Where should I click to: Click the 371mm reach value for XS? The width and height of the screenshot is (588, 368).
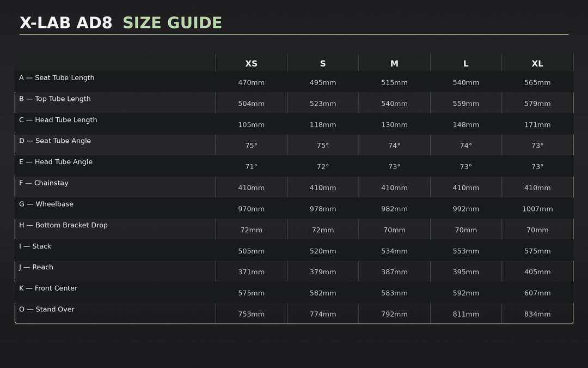[251, 272]
